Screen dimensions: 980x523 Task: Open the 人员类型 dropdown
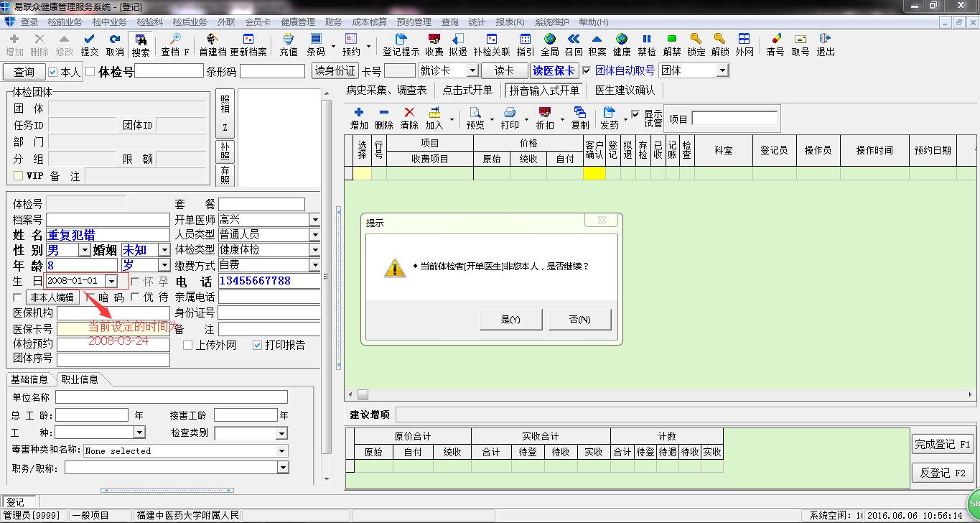(x=314, y=235)
